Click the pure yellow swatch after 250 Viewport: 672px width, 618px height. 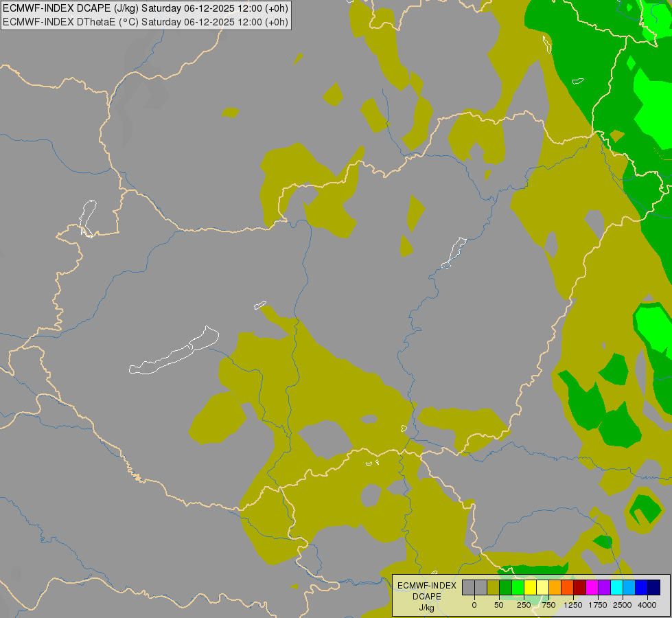(x=531, y=588)
